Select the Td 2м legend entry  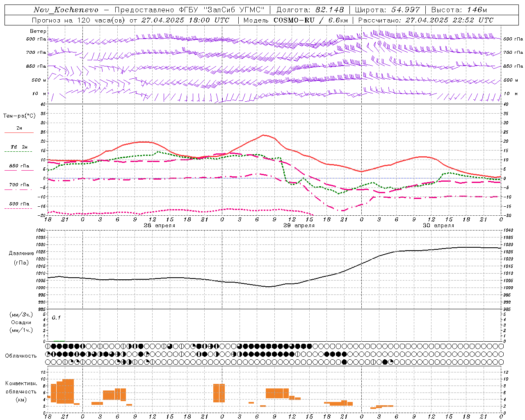point(19,148)
